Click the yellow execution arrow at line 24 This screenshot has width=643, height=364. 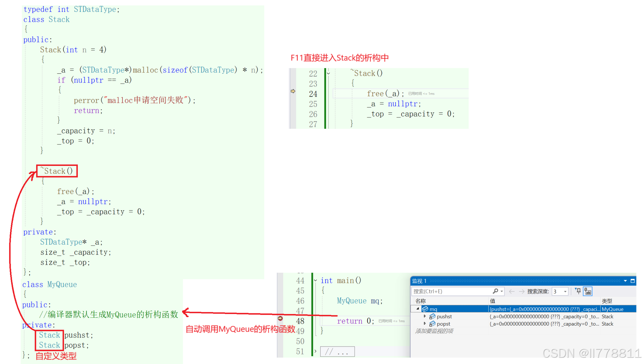click(293, 91)
